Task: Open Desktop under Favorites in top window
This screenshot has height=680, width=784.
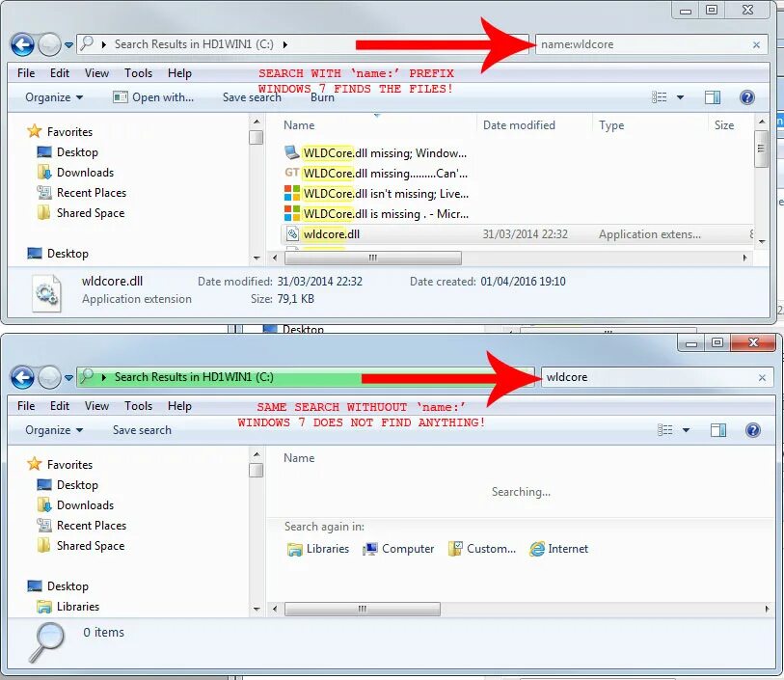Action: 68,152
